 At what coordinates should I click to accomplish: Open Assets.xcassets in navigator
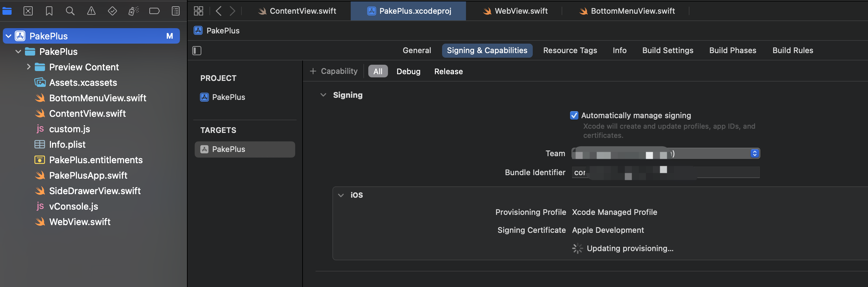(x=83, y=82)
